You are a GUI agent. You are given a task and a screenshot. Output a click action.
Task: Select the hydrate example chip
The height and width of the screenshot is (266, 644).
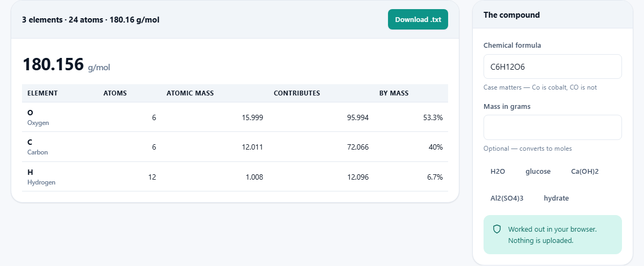pos(556,198)
